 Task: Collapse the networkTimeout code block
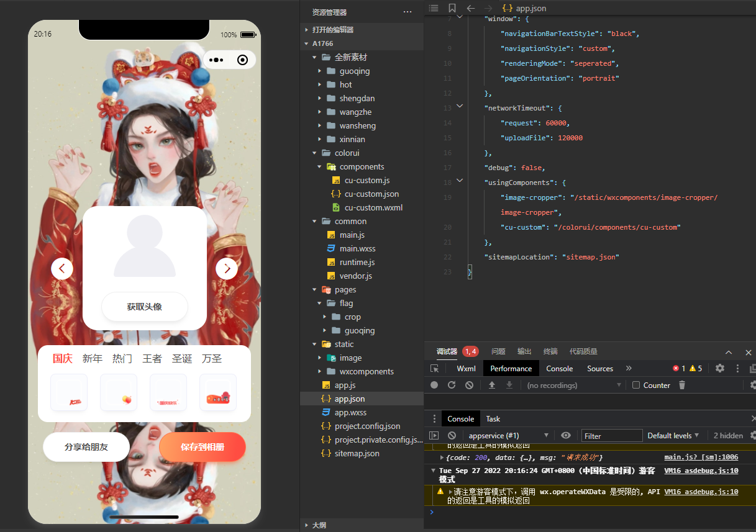point(460,107)
